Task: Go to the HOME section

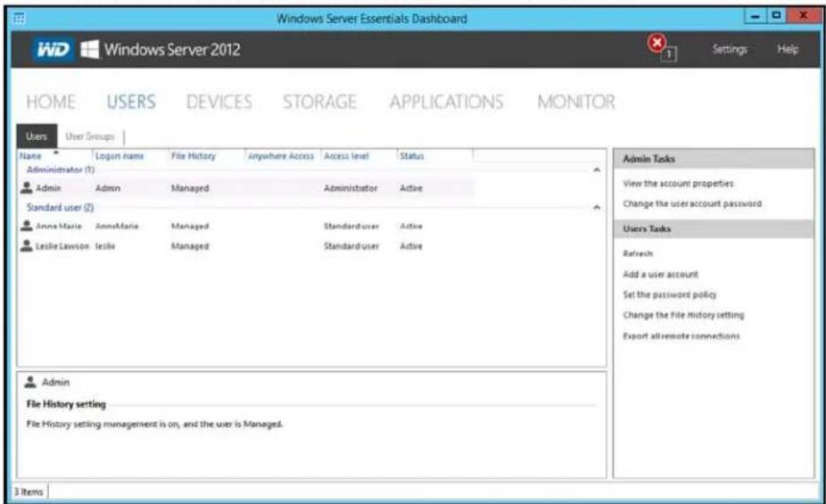Action: pos(51,102)
